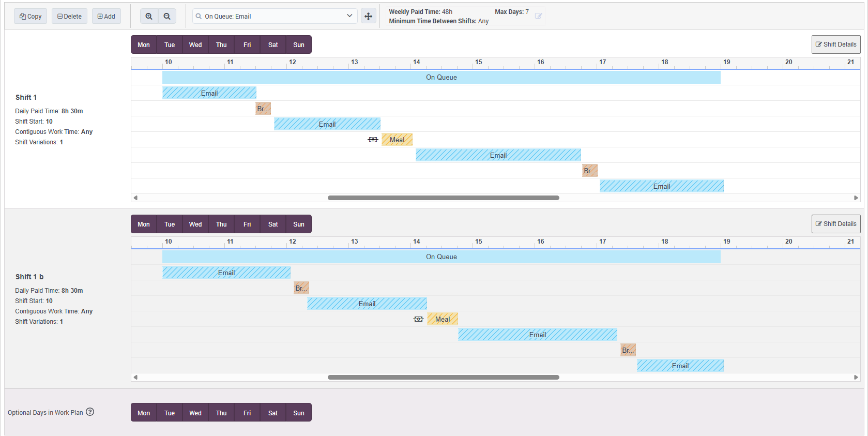The width and height of the screenshot is (868, 436).
Task: Toggle Fri for Shift 1 b
Action: click(x=247, y=224)
